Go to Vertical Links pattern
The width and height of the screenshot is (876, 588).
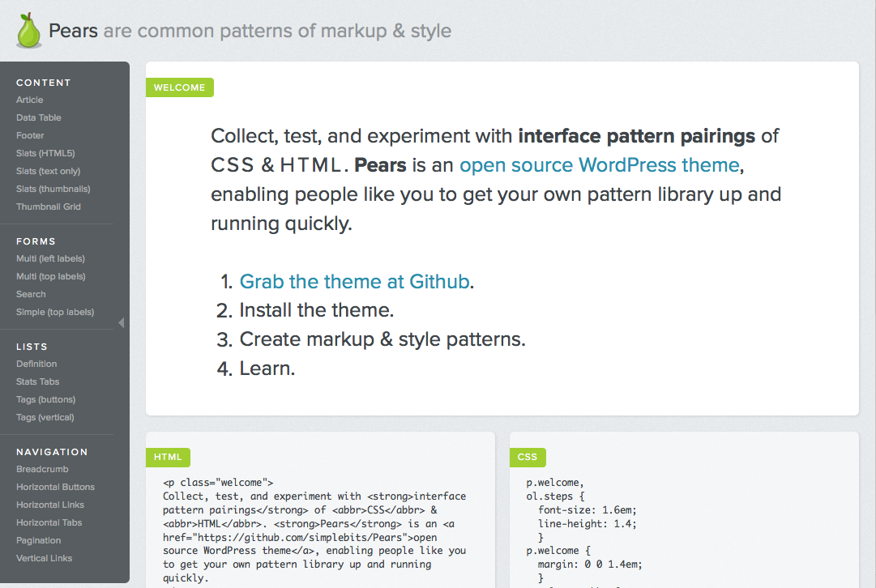click(44, 559)
